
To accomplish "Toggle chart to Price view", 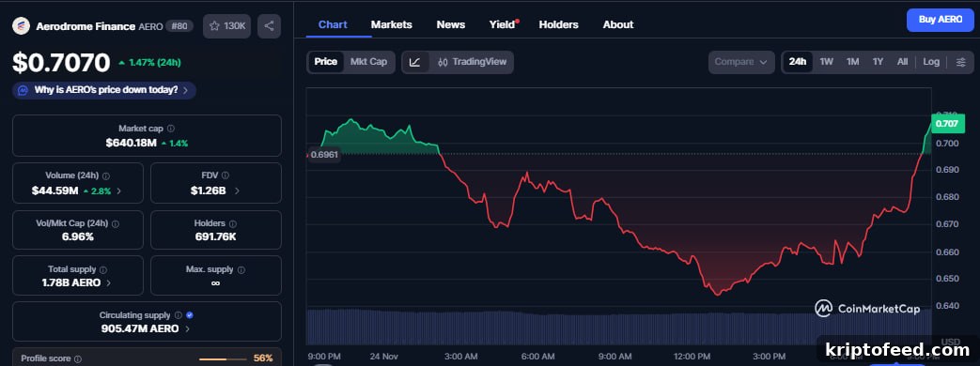I will pos(326,62).
